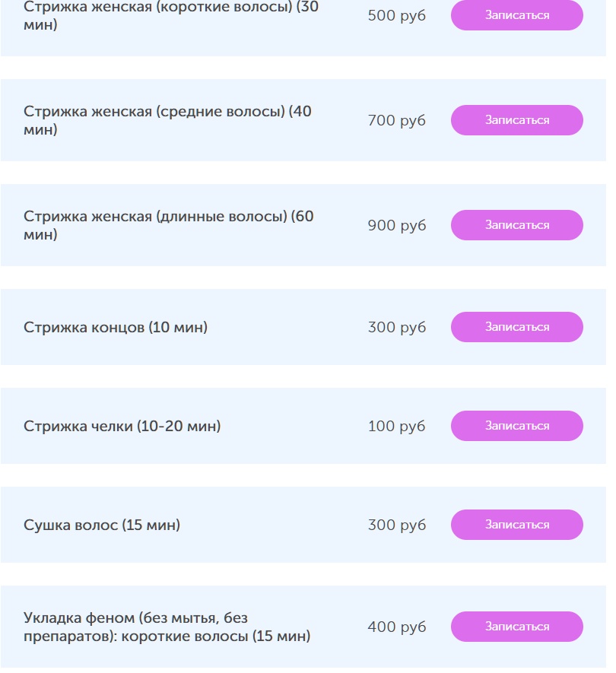616x673 pixels.
Task: Click the Стрижка женская (короткие волосы) title
Action: [x=171, y=15]
